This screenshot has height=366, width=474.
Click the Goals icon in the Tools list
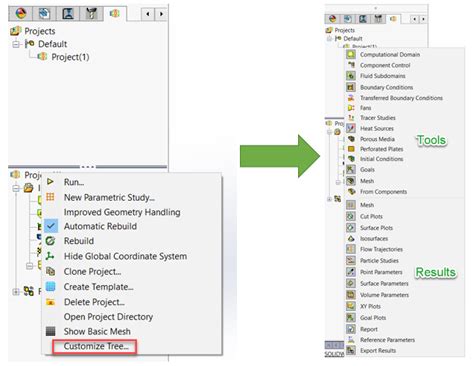point(351,169)
